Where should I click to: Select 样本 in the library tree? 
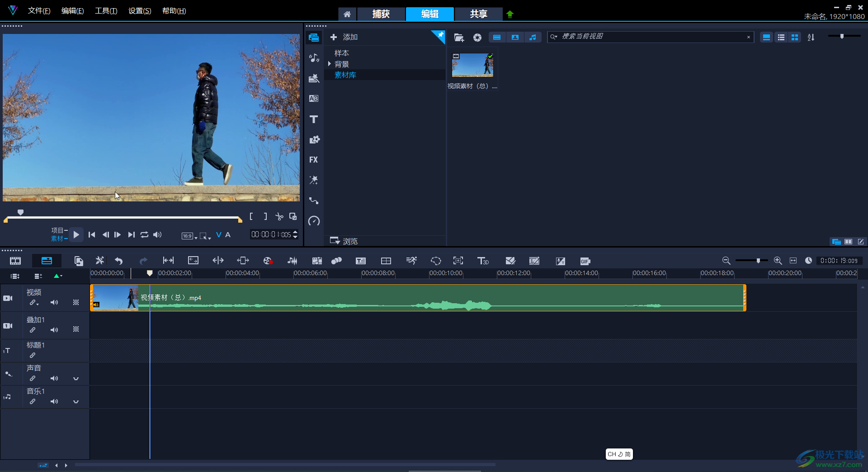(x=342, y=53)
